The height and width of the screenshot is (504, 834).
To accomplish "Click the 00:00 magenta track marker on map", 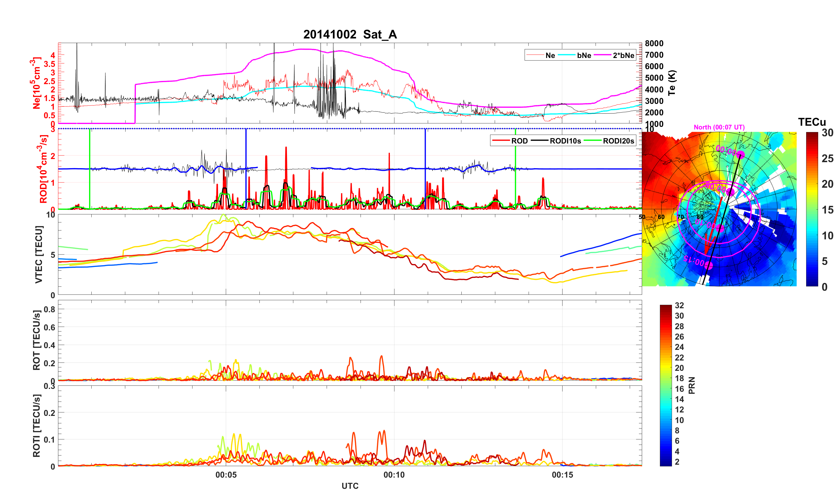I will (741, 155).
